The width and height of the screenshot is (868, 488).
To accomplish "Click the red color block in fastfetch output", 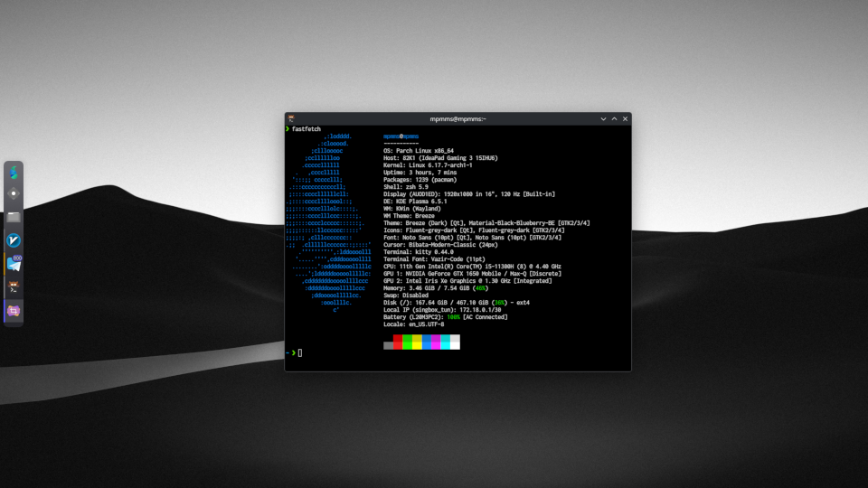I will point(398,342).
